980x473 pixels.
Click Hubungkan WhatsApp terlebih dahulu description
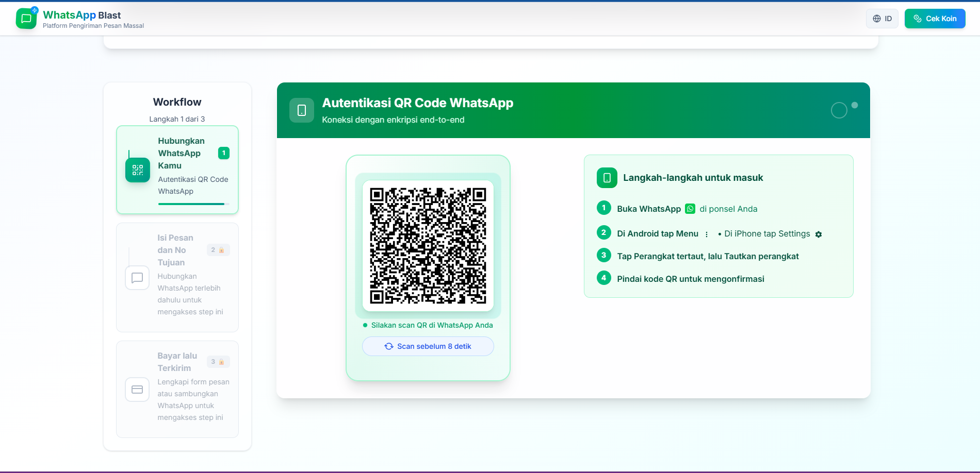(x=190, y=294)
